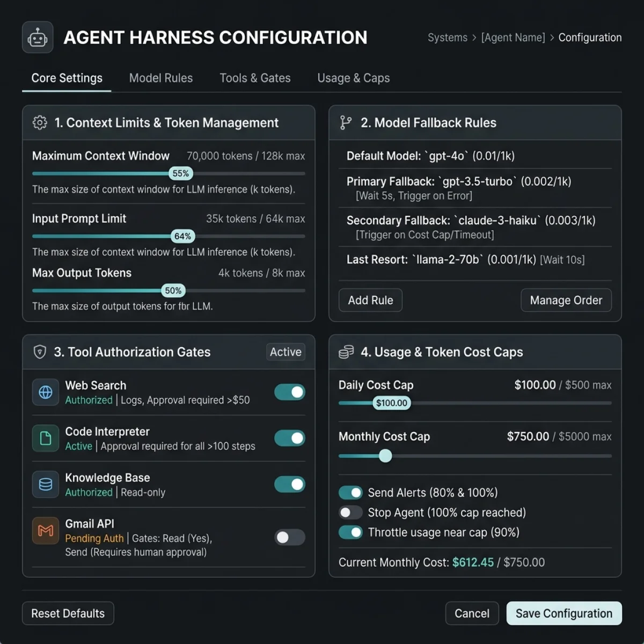Screen dimensions: 644x644
Task: Click the Monthly Cost Cap slider knob
Action: click(x=385, y=456)
